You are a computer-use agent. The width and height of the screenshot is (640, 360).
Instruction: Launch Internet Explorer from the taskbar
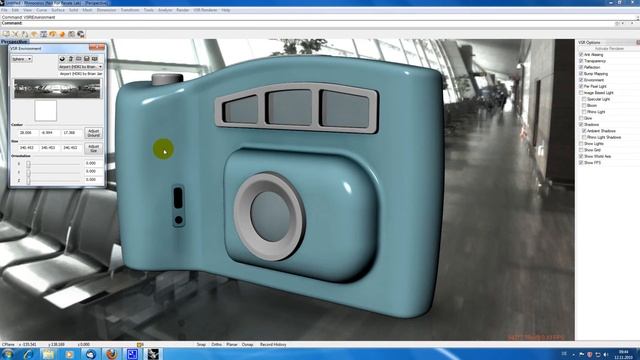(x=28, y=354)
